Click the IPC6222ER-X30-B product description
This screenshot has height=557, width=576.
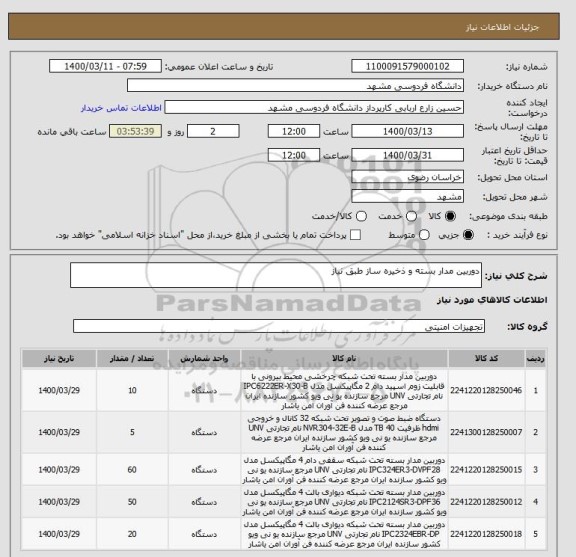tap(344, 391)
